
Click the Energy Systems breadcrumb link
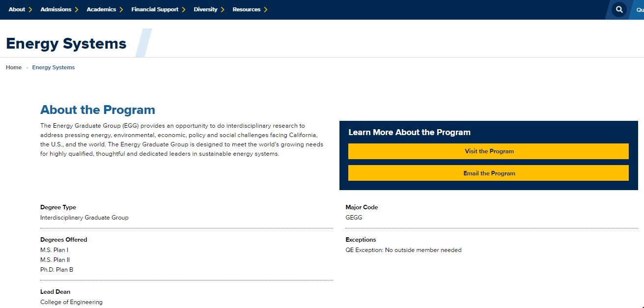(x=54, y=68)
